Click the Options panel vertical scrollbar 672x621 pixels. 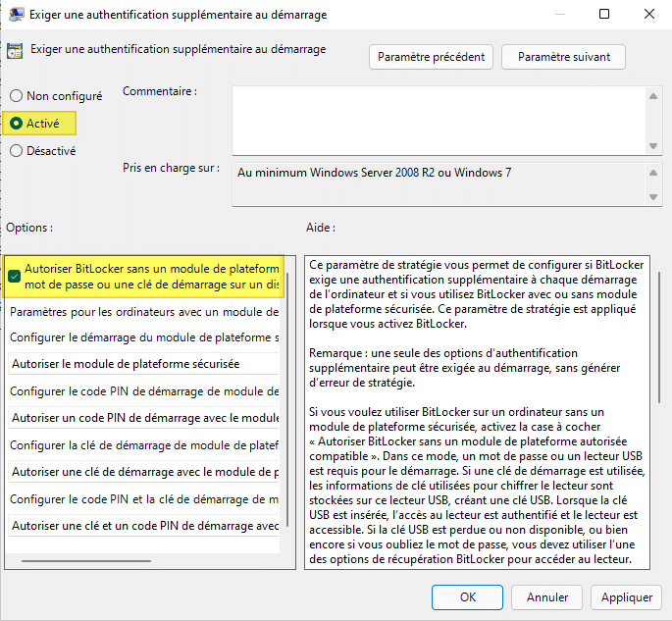click(x=287, y=399)
